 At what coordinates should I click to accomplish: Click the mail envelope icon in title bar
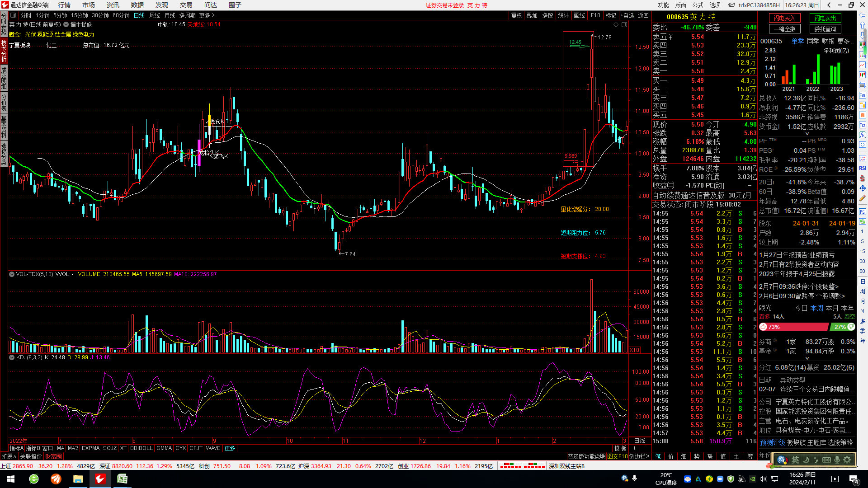[731, 5]
